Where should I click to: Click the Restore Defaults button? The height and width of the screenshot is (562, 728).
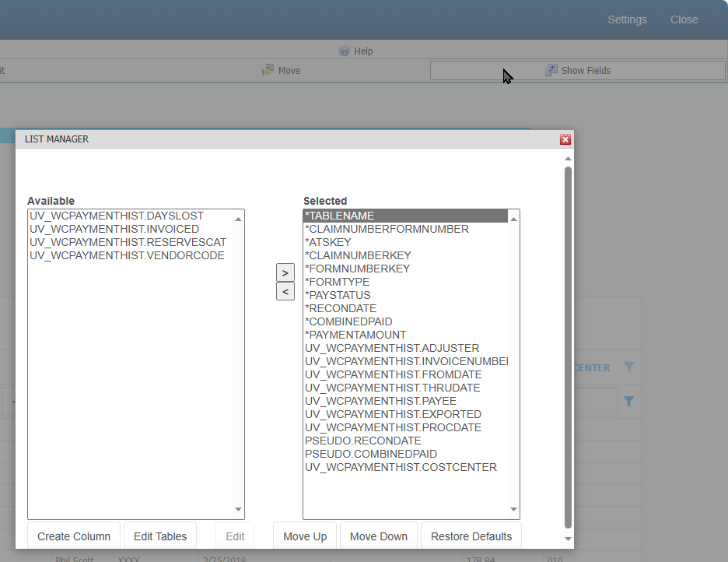[471, 536]
